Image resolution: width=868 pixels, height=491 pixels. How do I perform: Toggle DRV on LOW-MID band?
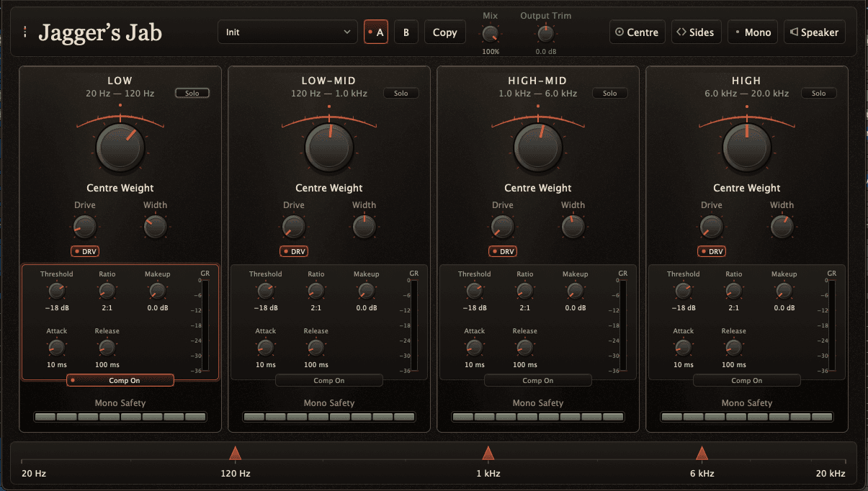(x=294, y=251)
